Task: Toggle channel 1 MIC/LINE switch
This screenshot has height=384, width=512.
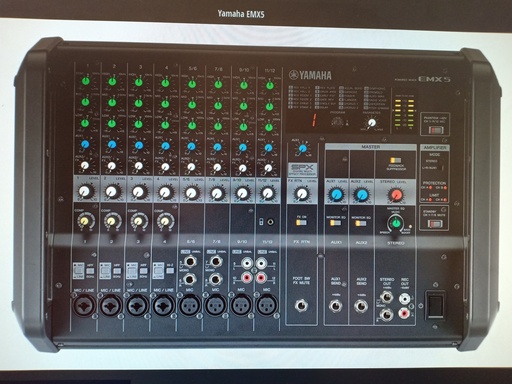Action: coord(78,271)
